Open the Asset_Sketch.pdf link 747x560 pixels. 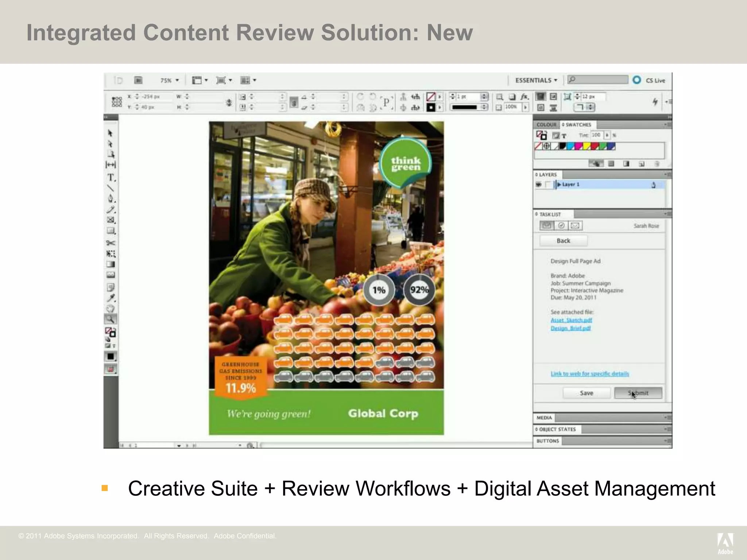(571, 320)
